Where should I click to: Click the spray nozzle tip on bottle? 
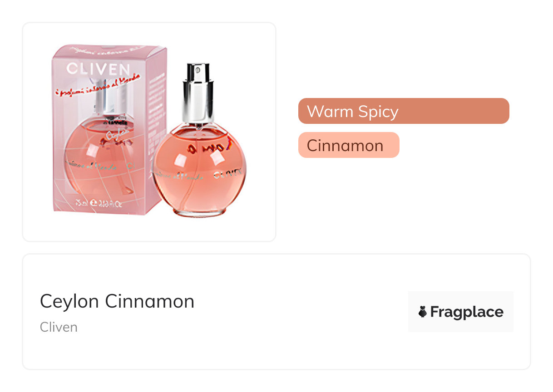[x=196, y=70]
